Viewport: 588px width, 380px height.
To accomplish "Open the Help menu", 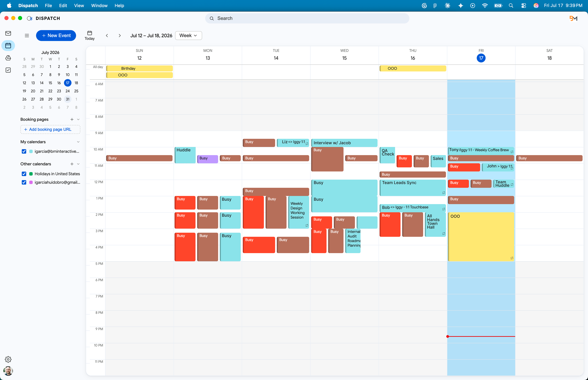I will 119,5.
